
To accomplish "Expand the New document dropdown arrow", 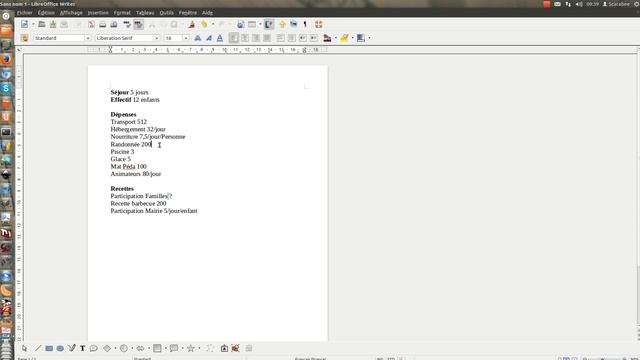I will 33,24.
